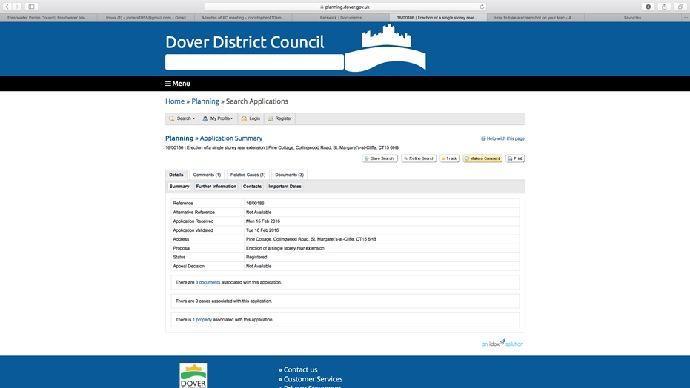Go forward with Safari's forward arrow
690x388 pixels.
(x=17, y=7)
